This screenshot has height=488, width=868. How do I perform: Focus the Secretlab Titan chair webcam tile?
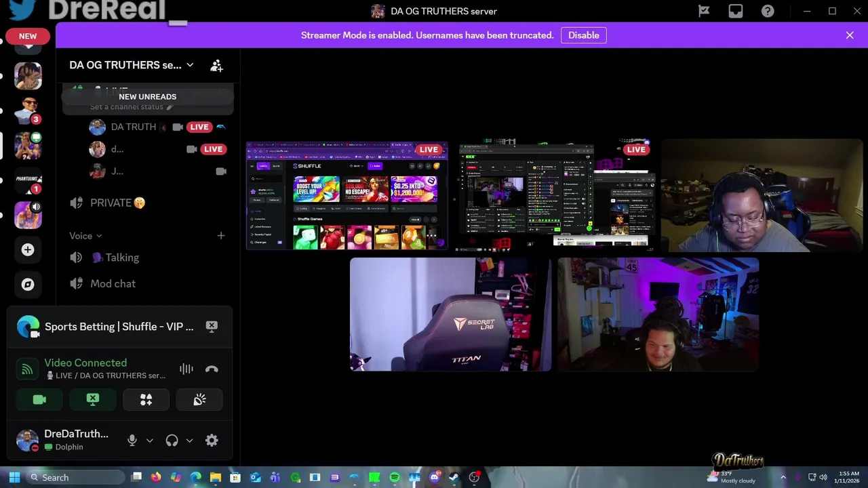(x=451, y=314)
